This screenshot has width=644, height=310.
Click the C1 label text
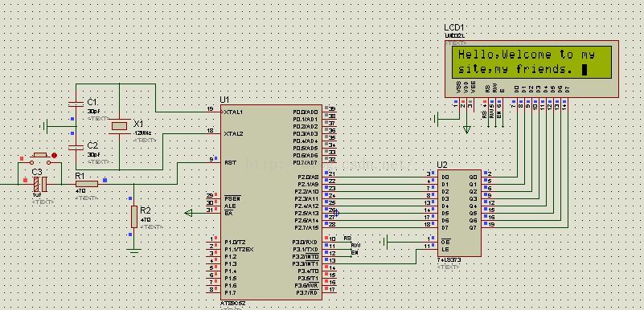(92, 102)
